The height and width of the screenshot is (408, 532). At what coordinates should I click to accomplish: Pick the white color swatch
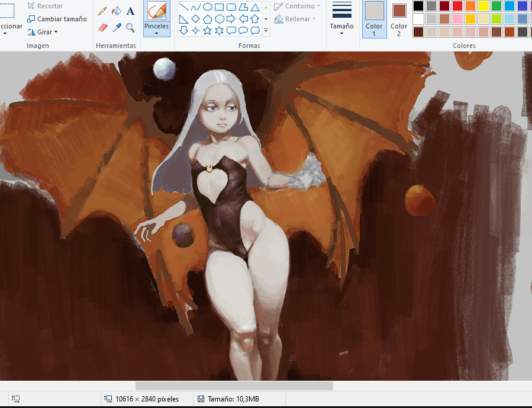418,19
